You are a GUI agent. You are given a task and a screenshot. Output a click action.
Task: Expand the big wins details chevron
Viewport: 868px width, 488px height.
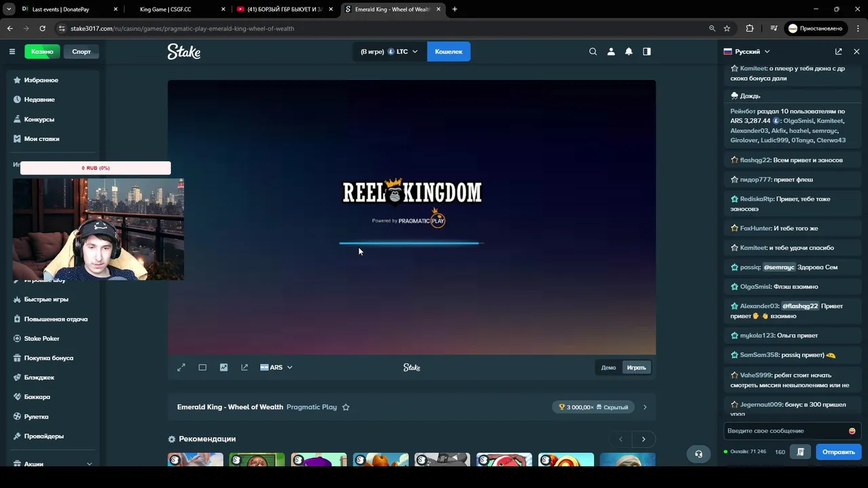tap(645, 407)
